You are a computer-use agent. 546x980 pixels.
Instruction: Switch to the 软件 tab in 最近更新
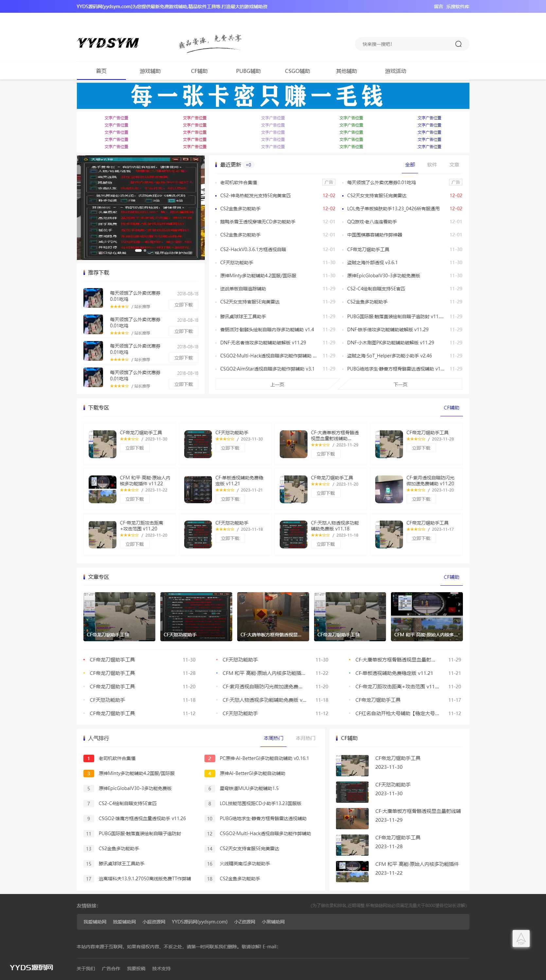tap(432, 165)
